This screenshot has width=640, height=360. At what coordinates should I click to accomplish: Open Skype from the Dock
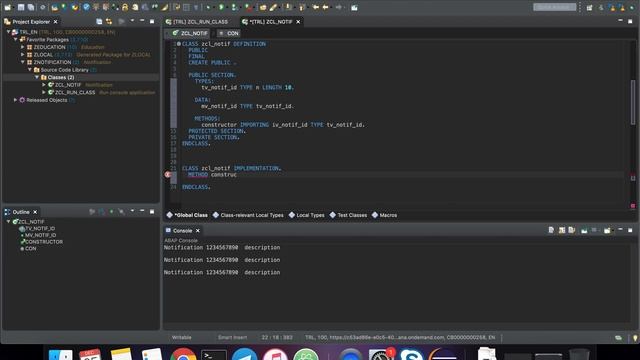tap(411, 354)
